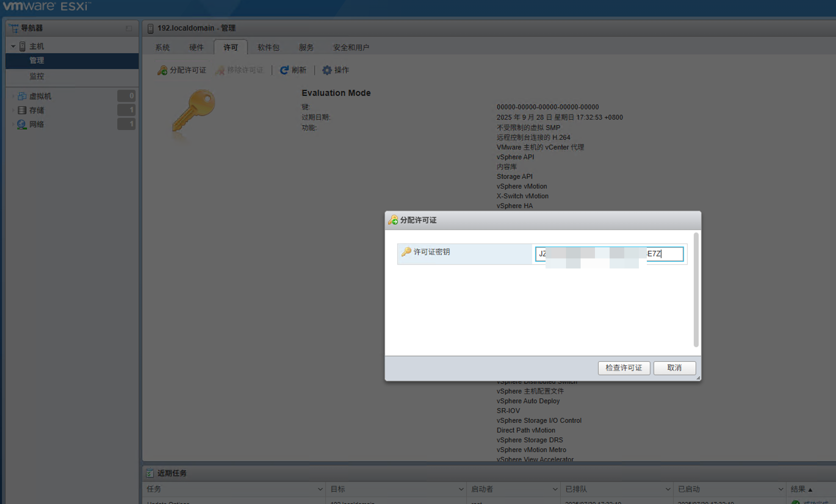Click the SR-IOV feature text
The height and width of the screenshot is (504, 836).
[508, 411]
